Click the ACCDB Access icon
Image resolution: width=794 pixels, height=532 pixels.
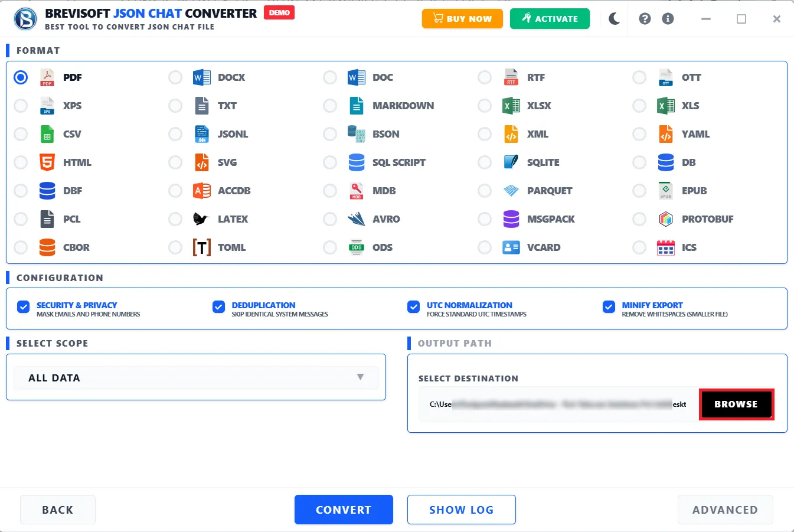(202, 191)
